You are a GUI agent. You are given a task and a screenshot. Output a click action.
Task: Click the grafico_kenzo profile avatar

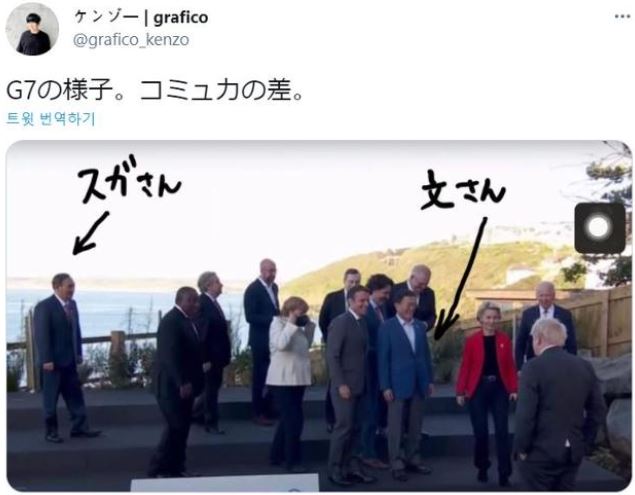coord(32,29)
